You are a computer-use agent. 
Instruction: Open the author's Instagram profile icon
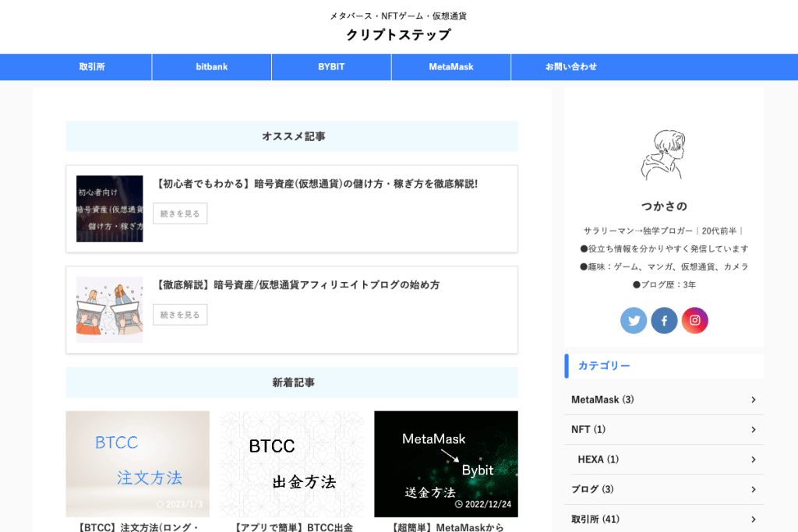[694, 320]
